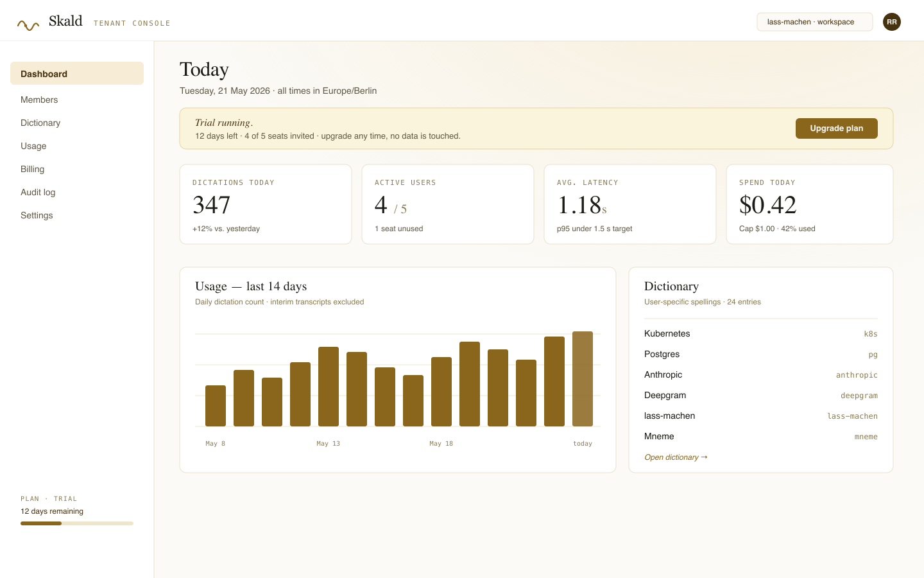Click the '1 seat unused' text

(398, 229)
